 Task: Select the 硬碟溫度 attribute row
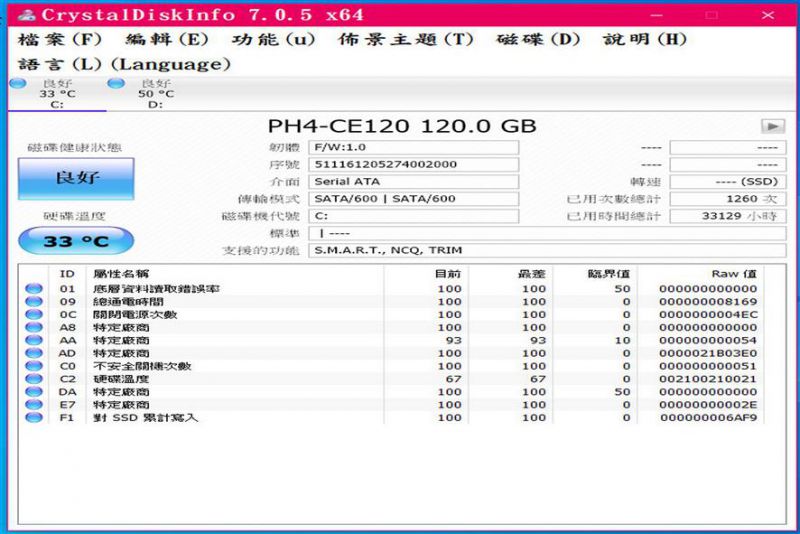[393, 379]
